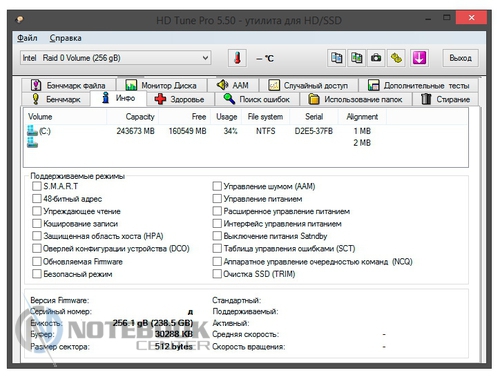Image resolution: width=500 pixels, height=377 pixels.
Task: Click the thermometer temperature icon
Action: pyautogui.click(x=237, y=58)
